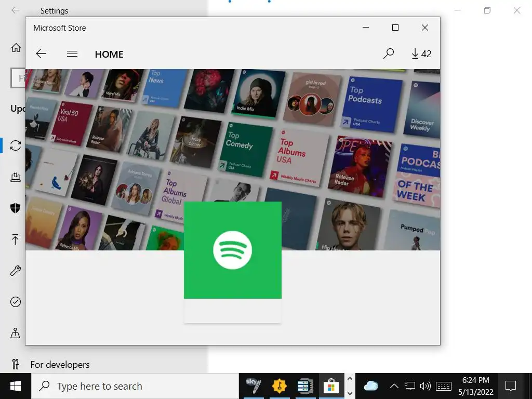The height and width of the screenshot is (399, 532).
Task: Select Troubleshoot wrench icon in Settings
Action: [x=16, y=270]
